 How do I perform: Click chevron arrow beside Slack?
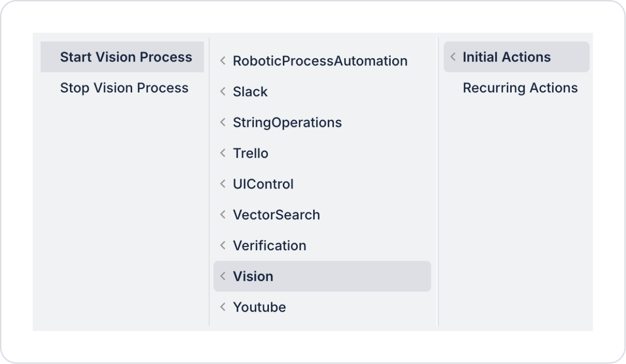click(223, 91)
